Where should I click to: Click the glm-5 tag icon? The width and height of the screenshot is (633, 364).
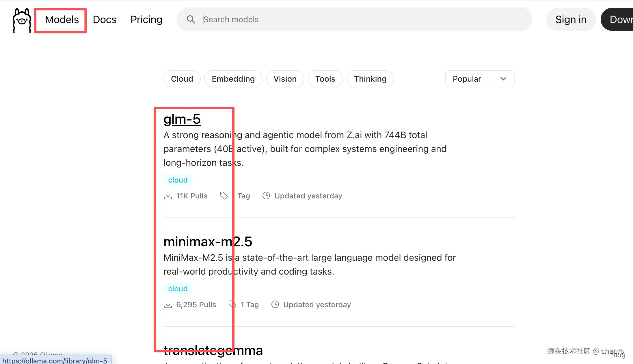coord(224,196)
